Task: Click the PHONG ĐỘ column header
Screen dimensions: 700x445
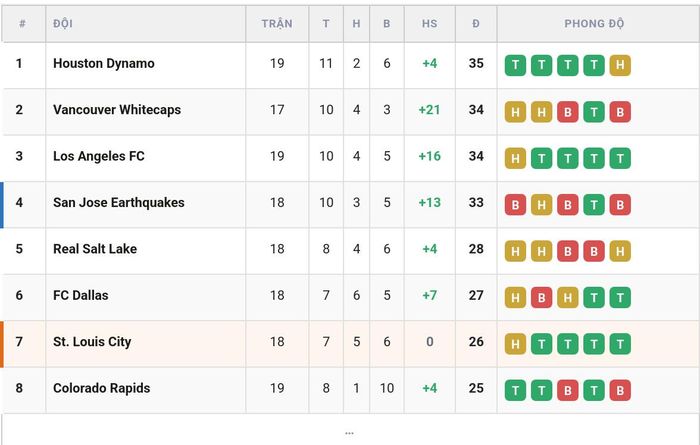Action: 594,24
